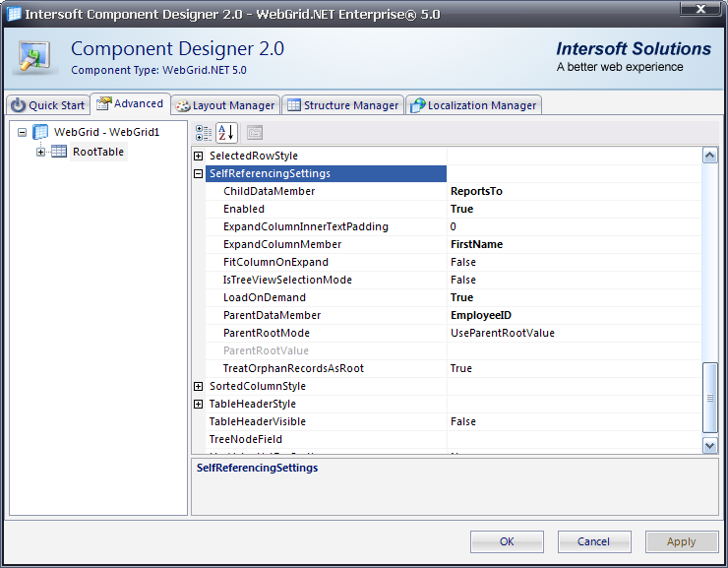Image resolution: width=728 pixels, height=568 pixels.
Task: Expand the SortedColumnStyle property
Action: click(x=199, y=386)
